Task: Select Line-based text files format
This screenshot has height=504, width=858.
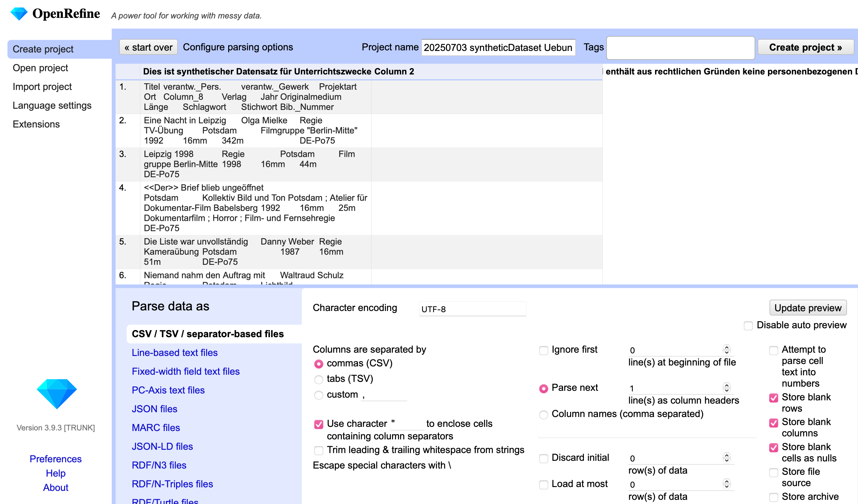Action: point(175,352)
